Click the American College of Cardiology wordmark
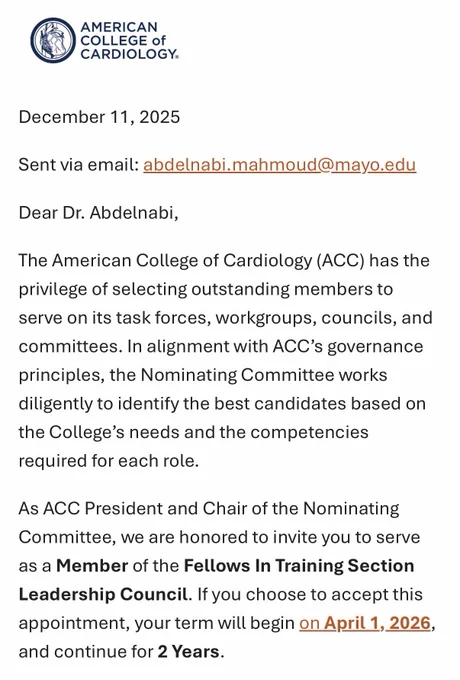The height and width of the screenshot is (680, 460). click(x=129, y=40)
